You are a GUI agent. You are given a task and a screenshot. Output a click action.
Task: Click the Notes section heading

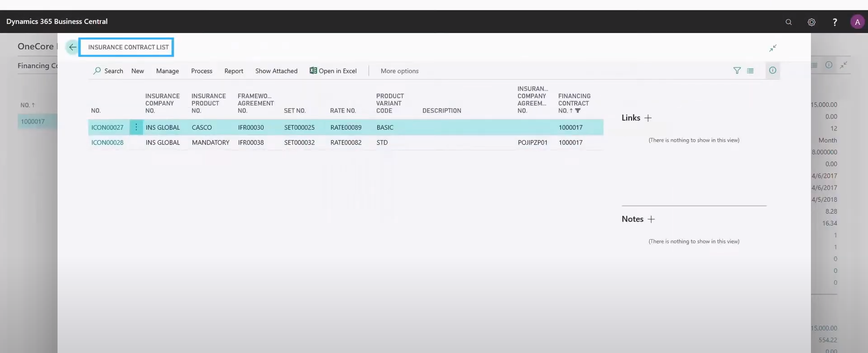pos(633,219)
